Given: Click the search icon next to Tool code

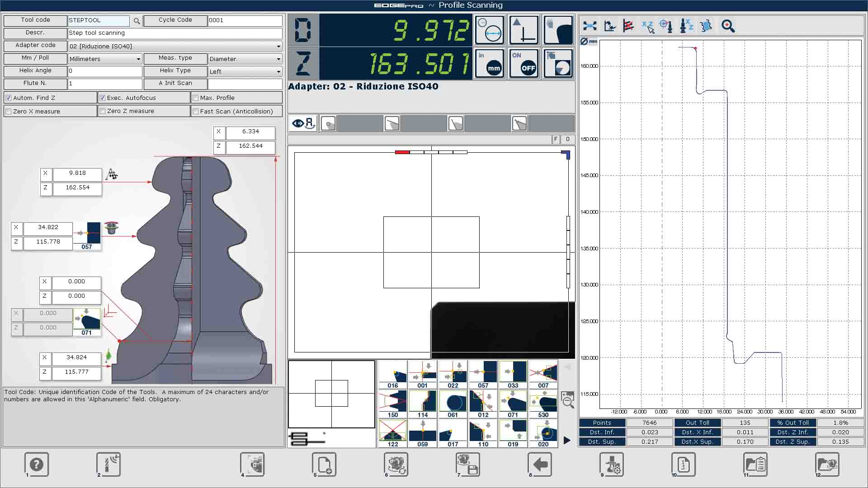Looking at the screenshot, I should coord(137,21).
